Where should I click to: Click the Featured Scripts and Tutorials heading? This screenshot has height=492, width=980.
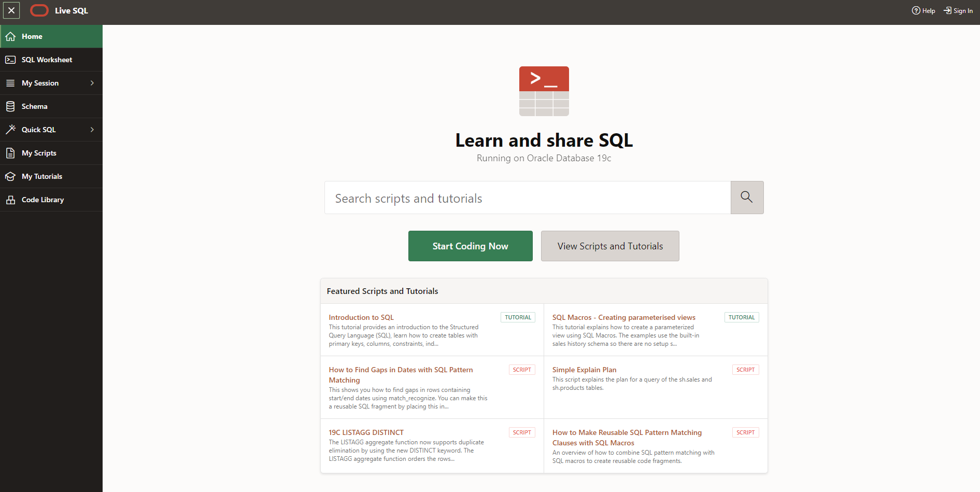click(x=382, y=291)
